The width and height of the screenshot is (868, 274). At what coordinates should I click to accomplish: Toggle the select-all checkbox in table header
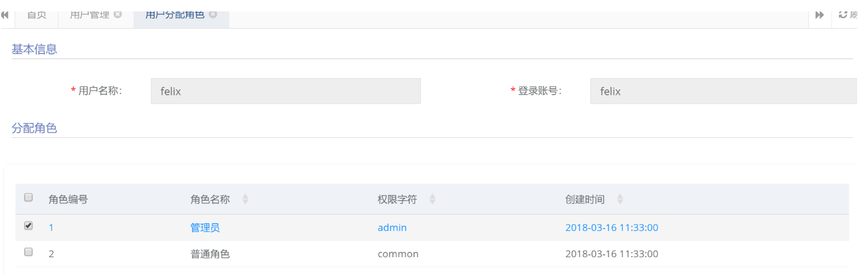point(28,197)
